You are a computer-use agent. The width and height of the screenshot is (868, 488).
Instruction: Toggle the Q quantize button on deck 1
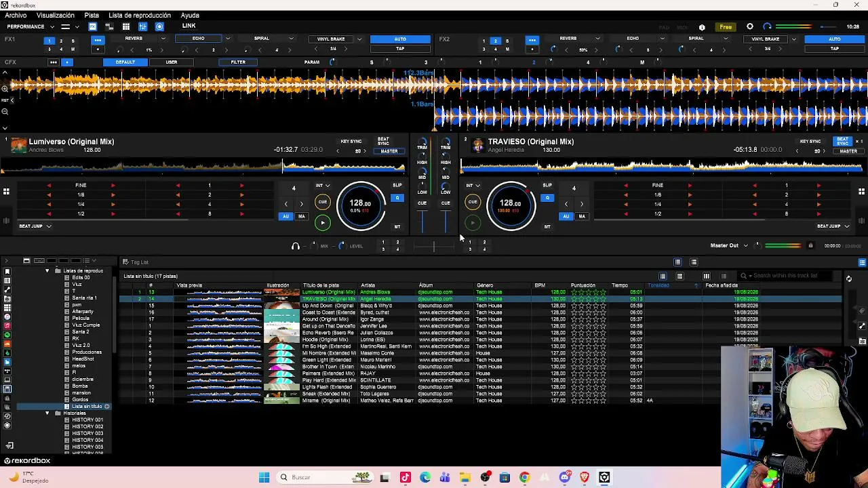click(x=397, y=198)
